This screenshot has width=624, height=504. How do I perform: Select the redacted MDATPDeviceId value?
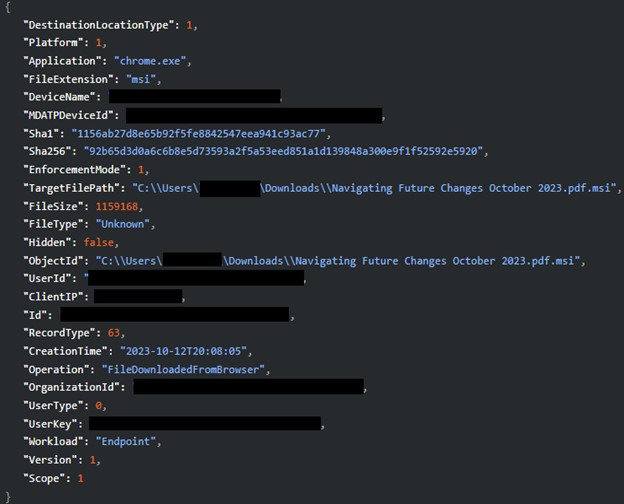[253, 116]
